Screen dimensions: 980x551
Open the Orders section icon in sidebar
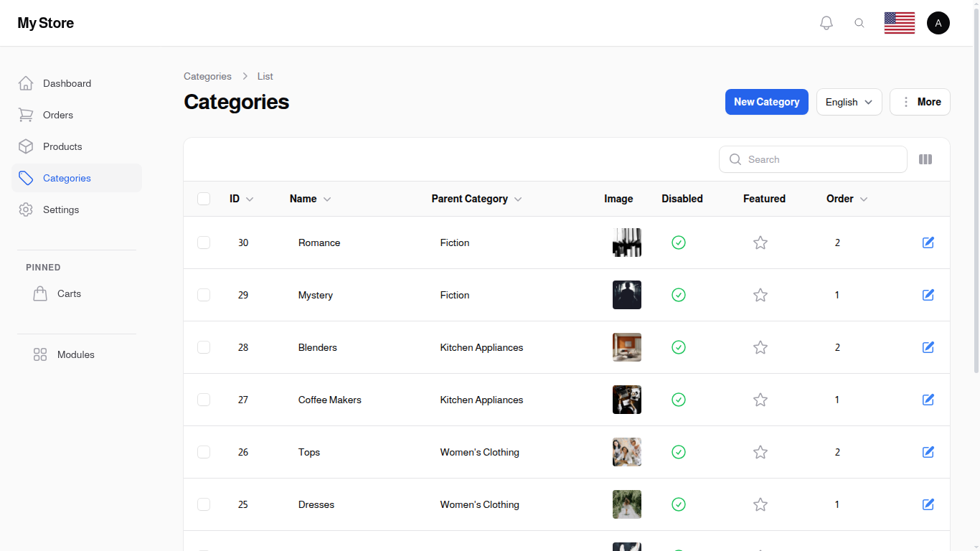point(26,115)
